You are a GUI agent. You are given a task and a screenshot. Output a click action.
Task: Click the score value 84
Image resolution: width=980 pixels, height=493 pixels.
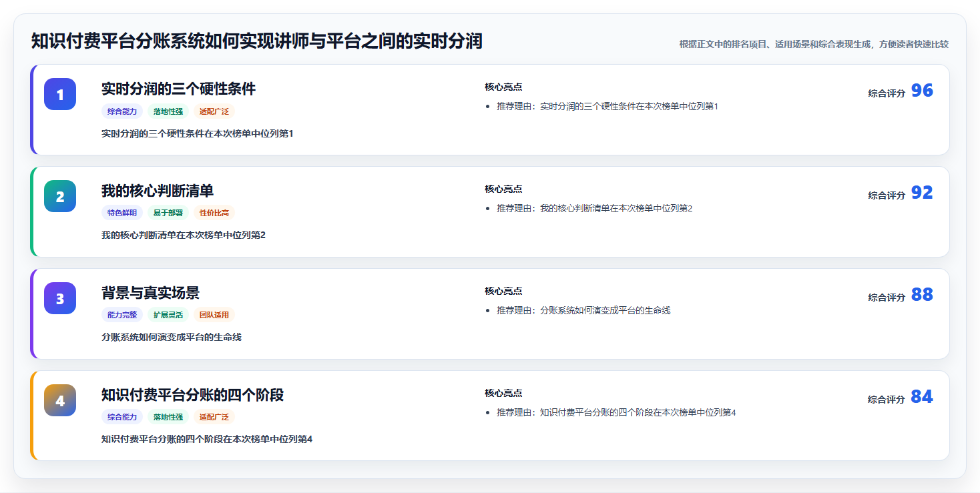922,397
